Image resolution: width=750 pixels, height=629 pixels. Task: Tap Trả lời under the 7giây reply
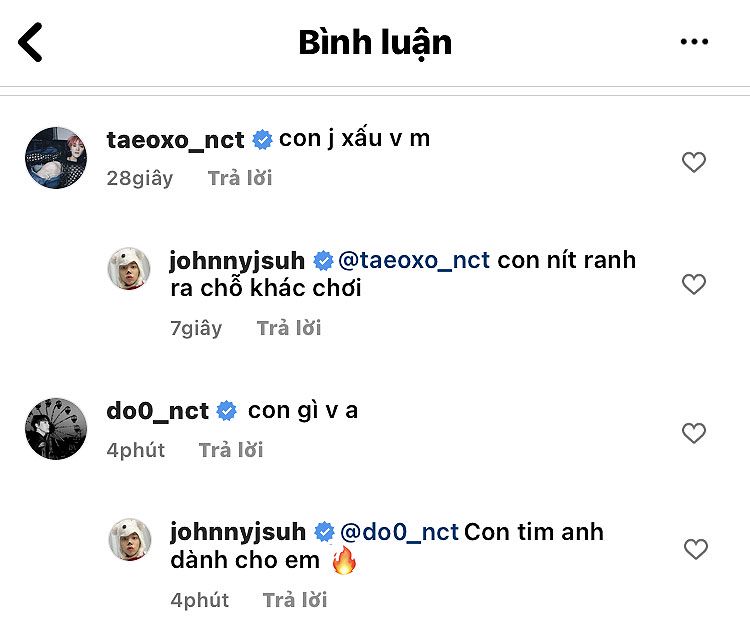point(289,328)
